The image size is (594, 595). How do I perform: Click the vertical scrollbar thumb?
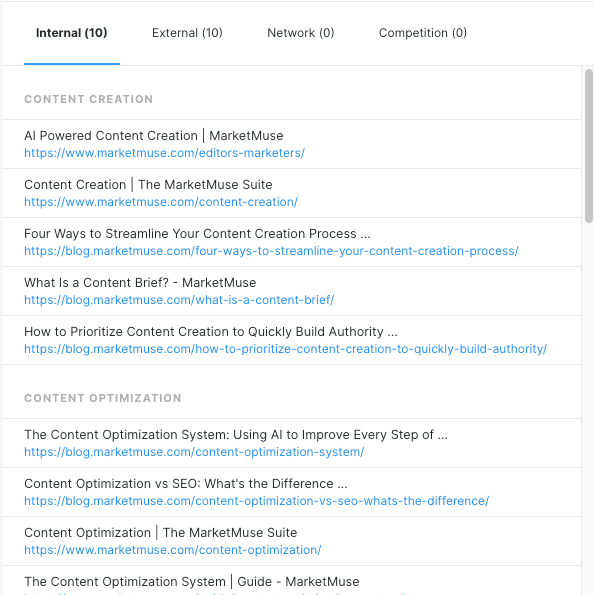[x=589, y=146]
